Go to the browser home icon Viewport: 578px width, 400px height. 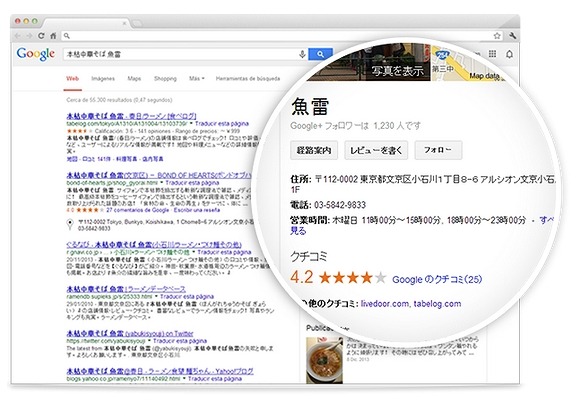(53, 36)
